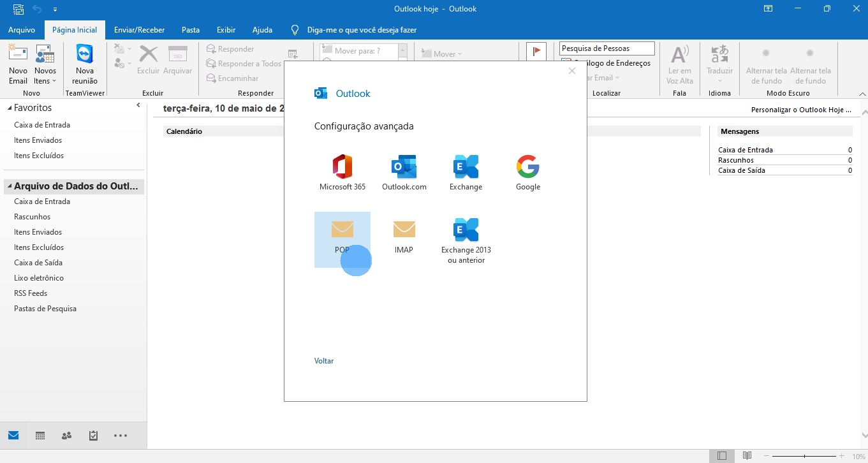
Task: Click the Diga-me search box
Action: click(x=362, y=30)
